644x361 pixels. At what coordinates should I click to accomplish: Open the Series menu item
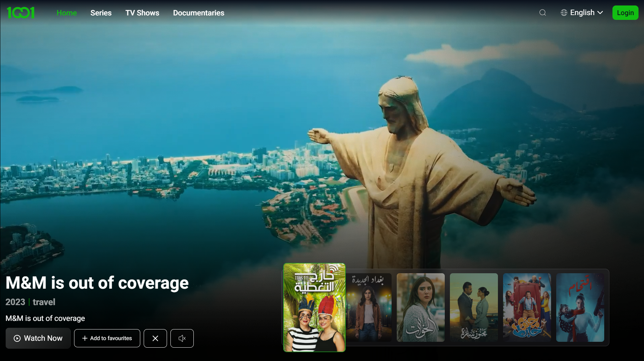[100, 13]
